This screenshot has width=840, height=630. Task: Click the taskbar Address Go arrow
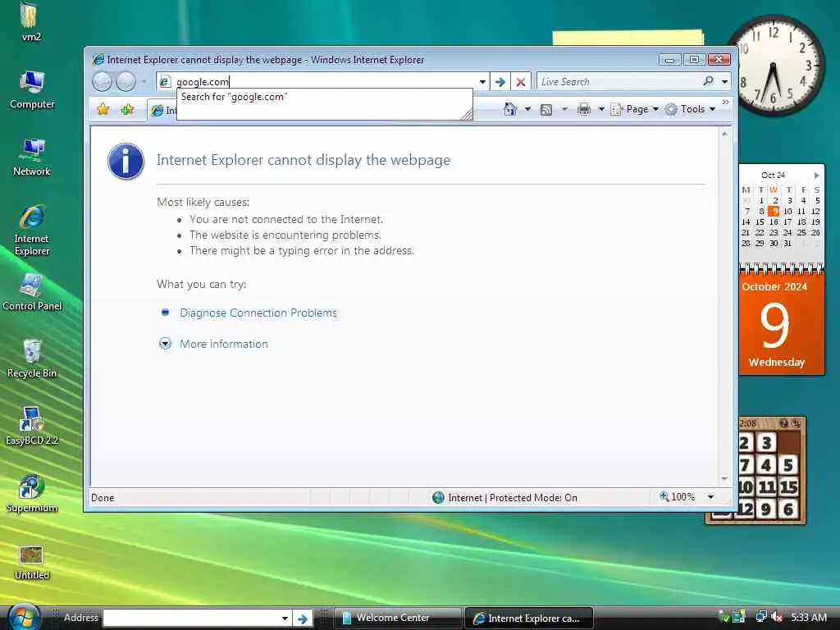pos(303,619)
